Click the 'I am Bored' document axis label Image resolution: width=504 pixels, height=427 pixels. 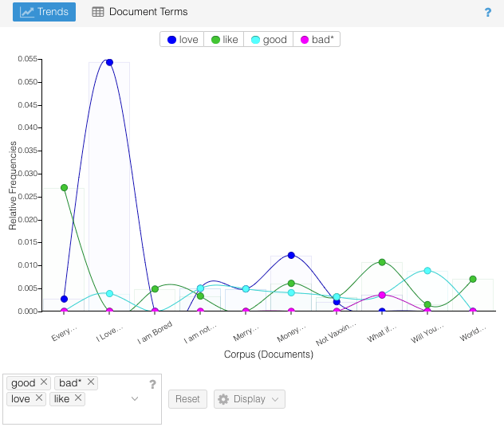click(155, 335)
